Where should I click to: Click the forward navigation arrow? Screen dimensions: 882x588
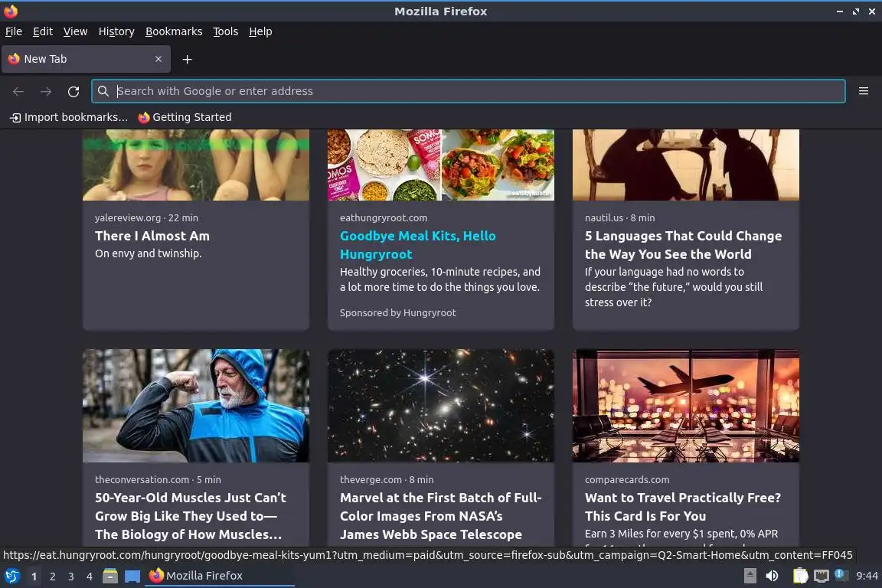tap(46, 91)
